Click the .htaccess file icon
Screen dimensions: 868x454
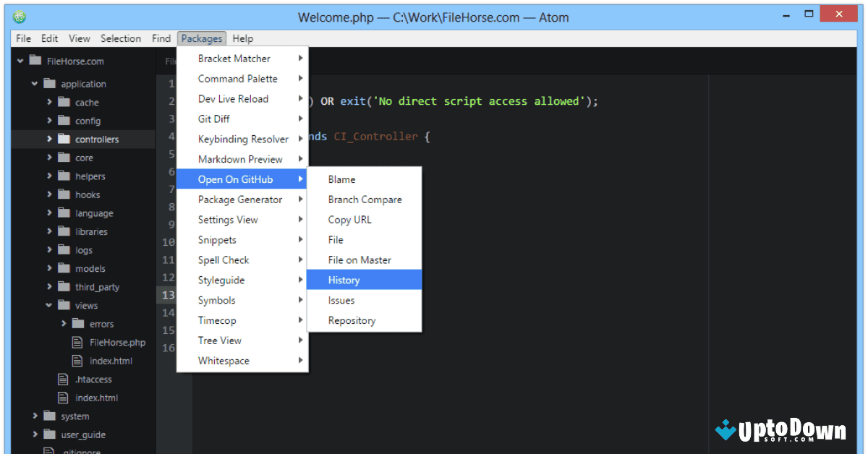tap(61, 379)
